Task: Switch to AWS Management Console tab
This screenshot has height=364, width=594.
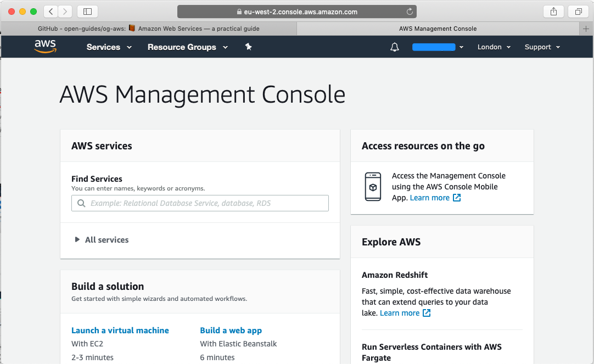Action: point(438,29)
